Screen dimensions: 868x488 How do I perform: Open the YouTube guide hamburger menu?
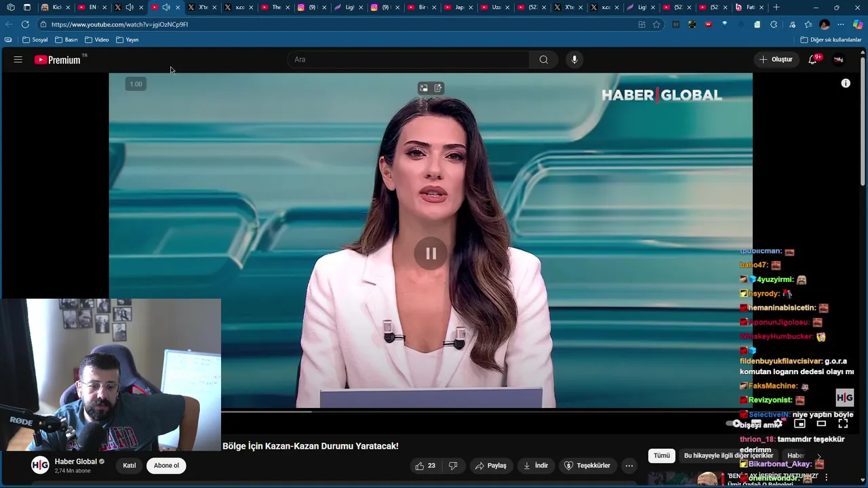tap(18, 60)
